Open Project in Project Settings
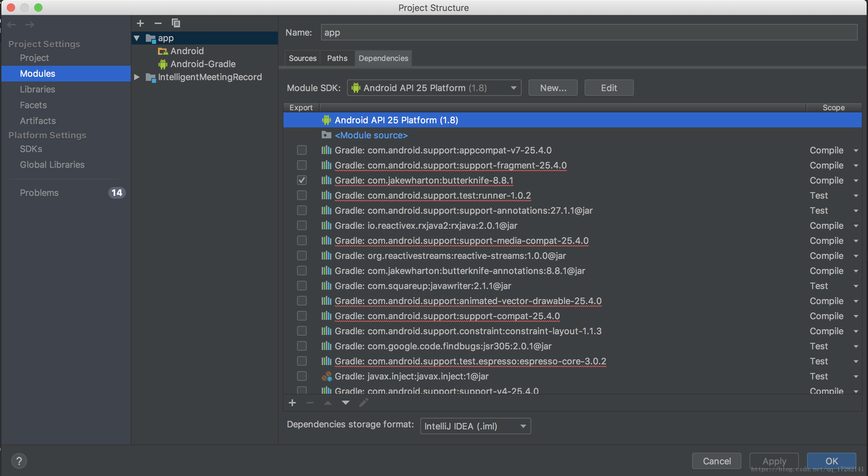 coord(34,58)
